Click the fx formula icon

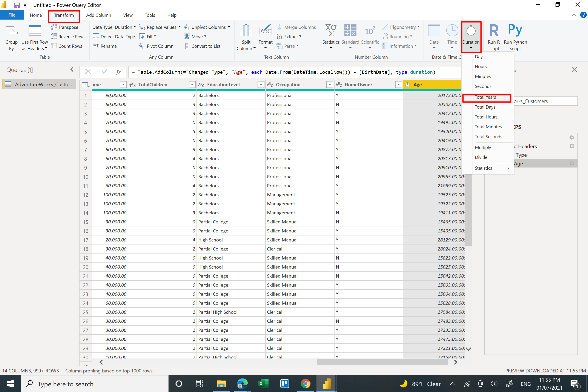[x=118, y=72]
